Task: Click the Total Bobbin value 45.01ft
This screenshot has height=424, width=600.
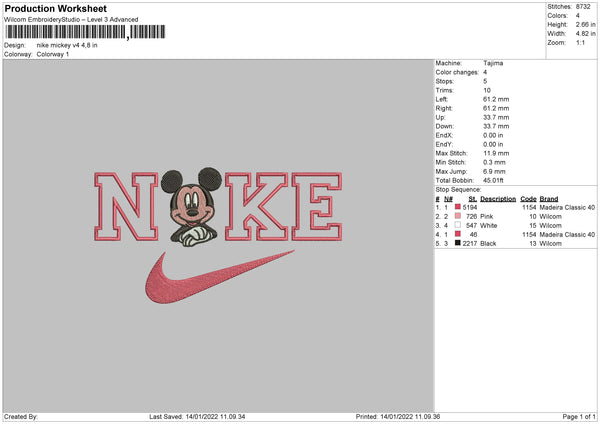Action: [x=493, y=180]
